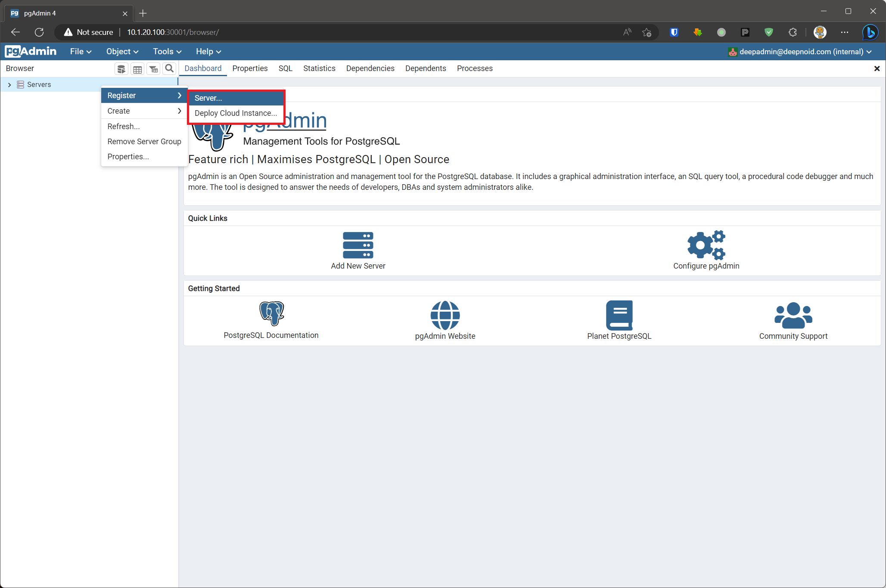Viewport: 886px width, 588px height.
Task: Click the Add New Server icon
Action: click(358, 245)
